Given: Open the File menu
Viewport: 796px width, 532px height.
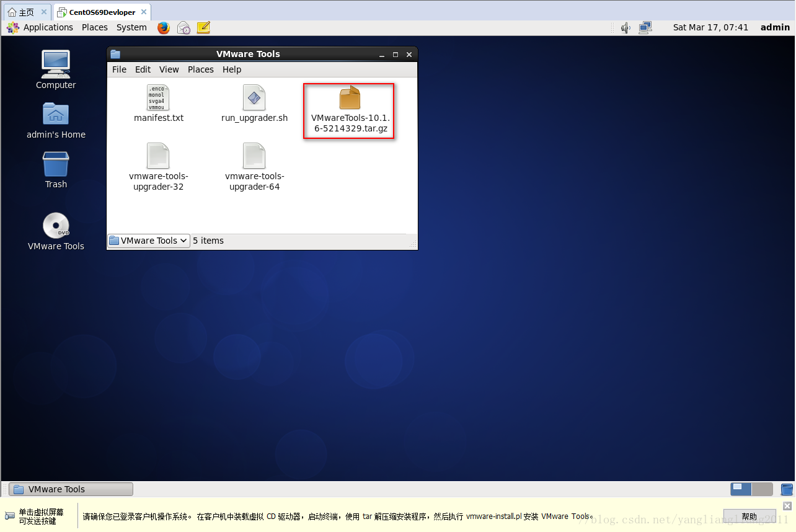Looking at the screenshot, I should (119, 69).
